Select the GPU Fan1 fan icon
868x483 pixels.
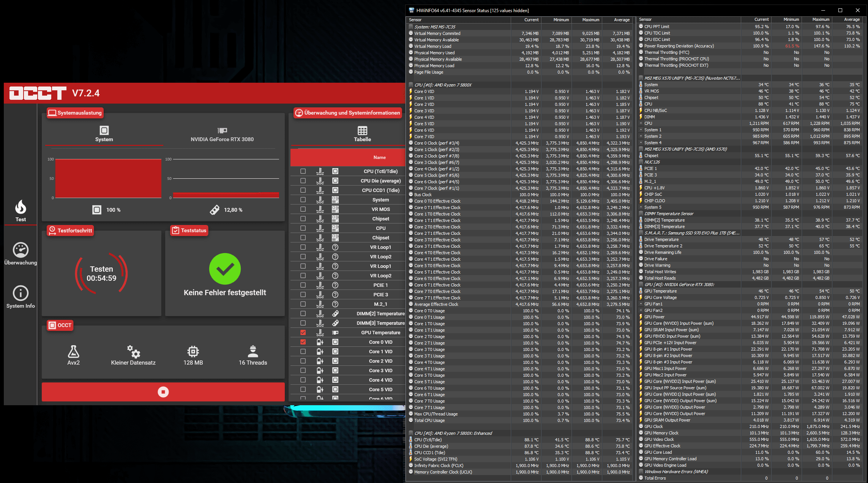click(641, 304)
